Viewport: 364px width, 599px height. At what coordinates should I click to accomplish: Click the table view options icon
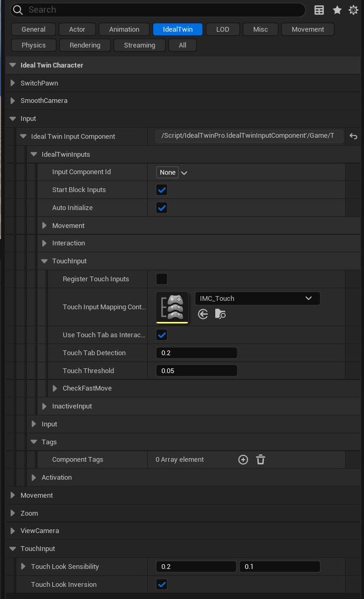click(319, 10)
